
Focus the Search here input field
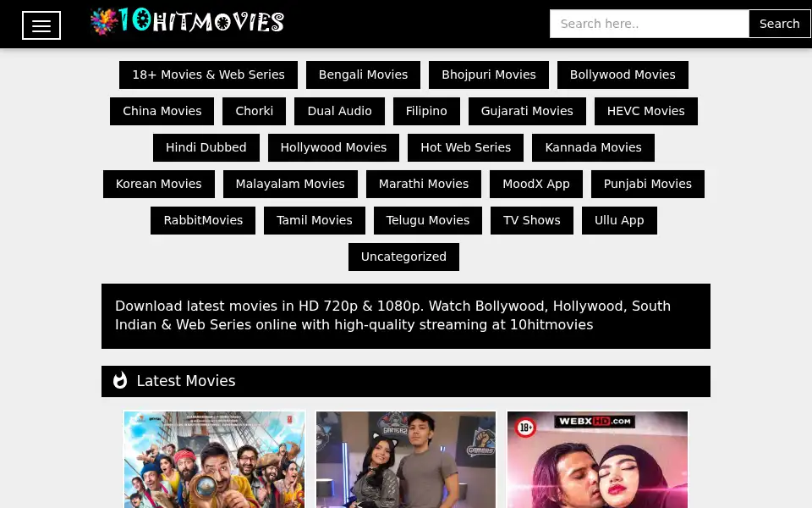coord(650,24)
